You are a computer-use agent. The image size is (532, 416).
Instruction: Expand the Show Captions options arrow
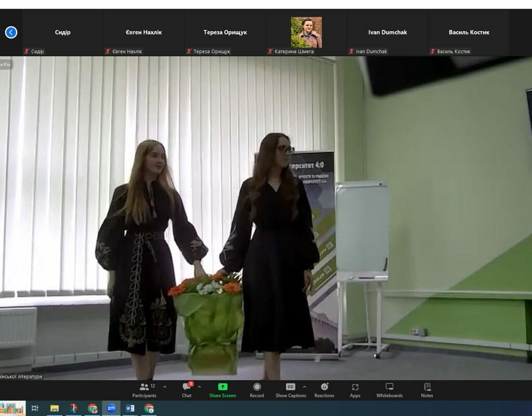pyautogui.click(x=304, y=387)
